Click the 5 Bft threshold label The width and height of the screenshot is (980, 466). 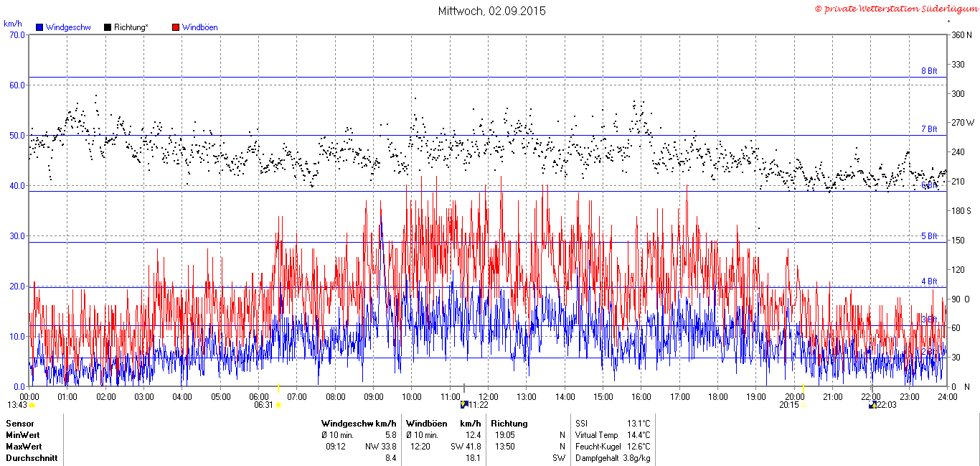coord(929,236)
